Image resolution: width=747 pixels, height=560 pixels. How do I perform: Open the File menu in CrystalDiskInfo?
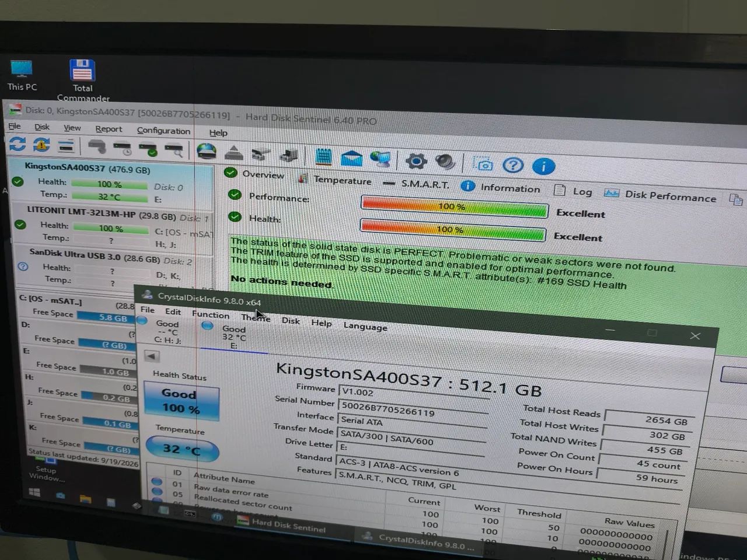click(x=148, y=310)
